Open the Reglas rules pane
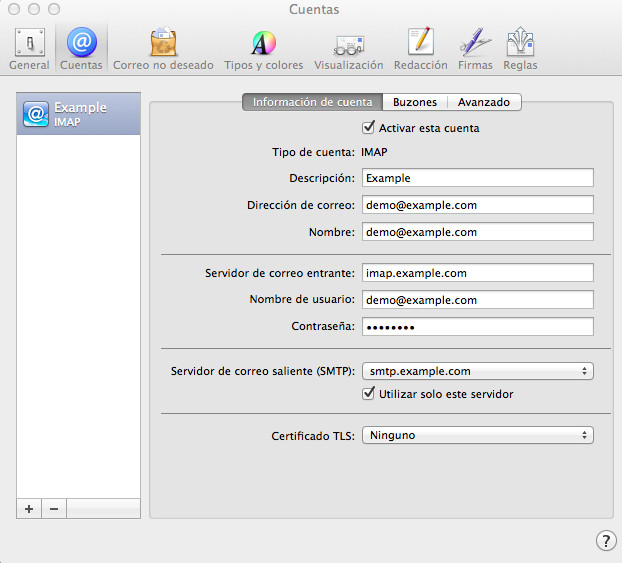The height and width of the screenshot is (563, 622). click(x=520, y=48)
